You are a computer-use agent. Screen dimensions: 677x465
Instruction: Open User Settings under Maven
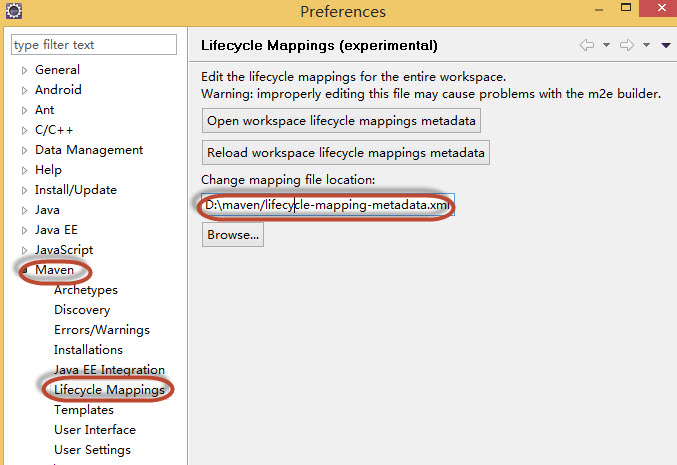pos(92,450)
